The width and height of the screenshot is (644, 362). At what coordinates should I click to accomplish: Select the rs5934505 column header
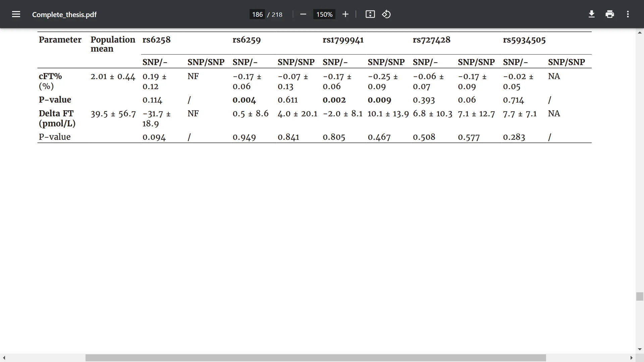[x=524, y=40]
